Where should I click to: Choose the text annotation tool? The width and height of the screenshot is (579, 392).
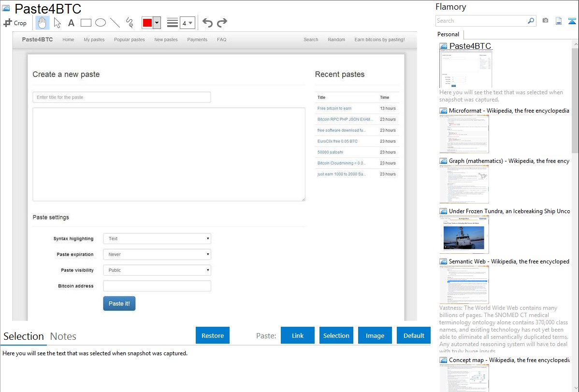71,23
